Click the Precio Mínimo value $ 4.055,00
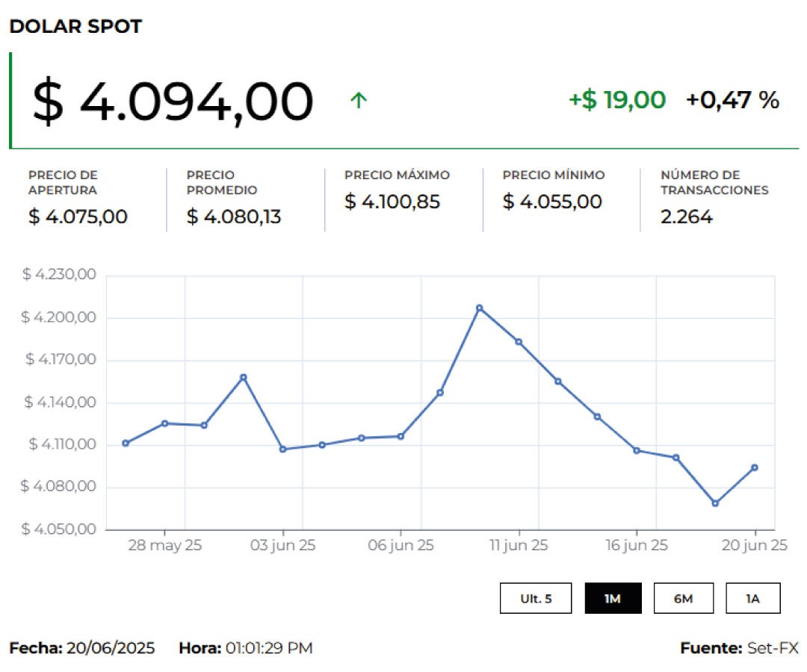This screenshot has height=672, width=807. pyautogui.click(x=552, y=202)
